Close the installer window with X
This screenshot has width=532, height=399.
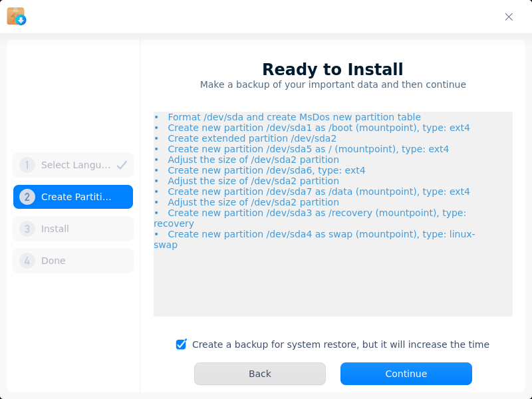coord(509,17)
